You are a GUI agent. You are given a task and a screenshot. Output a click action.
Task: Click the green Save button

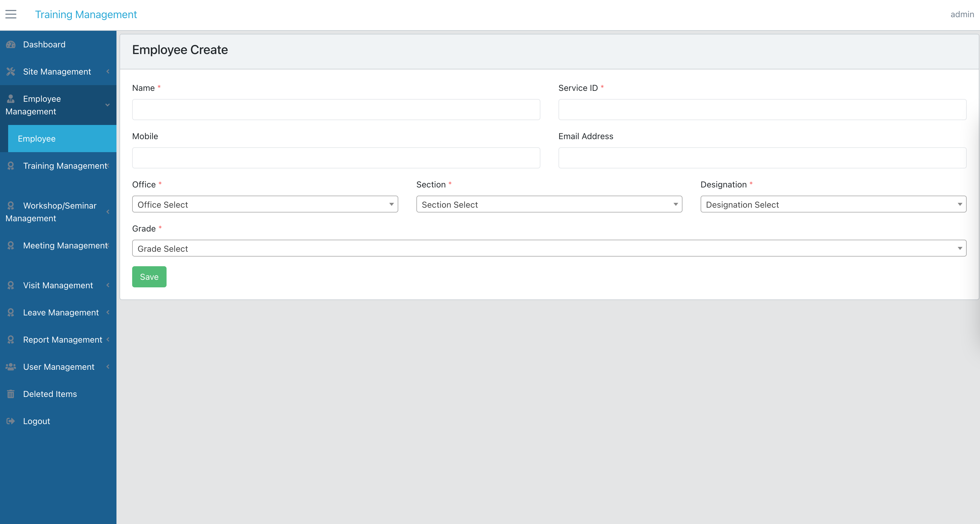(149, 277)
